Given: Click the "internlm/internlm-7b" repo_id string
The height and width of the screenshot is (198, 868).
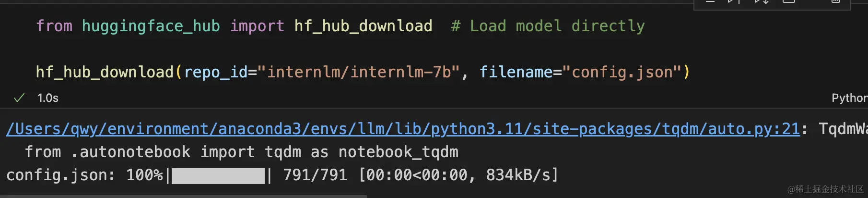Looking at the screenshot, I should pos(359,73).
